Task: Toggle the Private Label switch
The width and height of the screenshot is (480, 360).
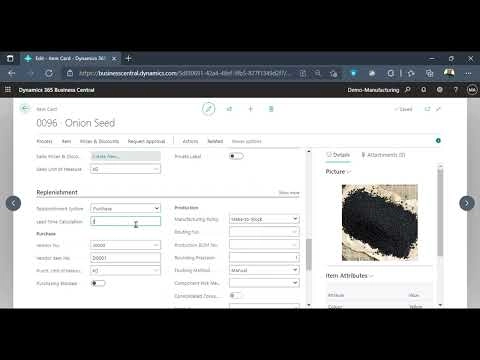Action: click(236, 156)
